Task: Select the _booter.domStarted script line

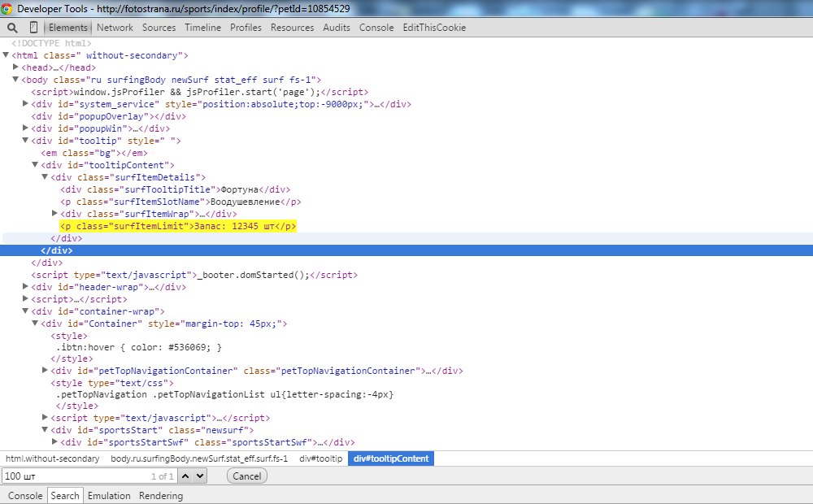Action: (x=194, y=275)
